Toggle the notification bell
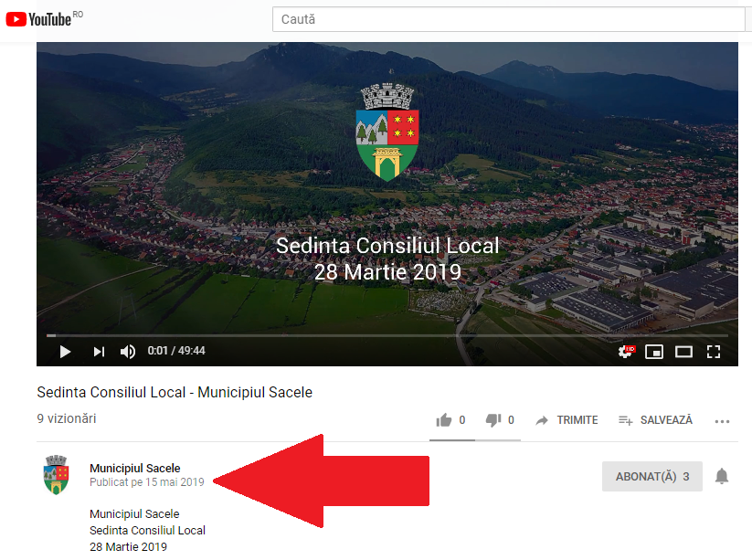Image resolution: width=752 pixels, height=560 pixels. pyautogui.click(x=722, y=476)
